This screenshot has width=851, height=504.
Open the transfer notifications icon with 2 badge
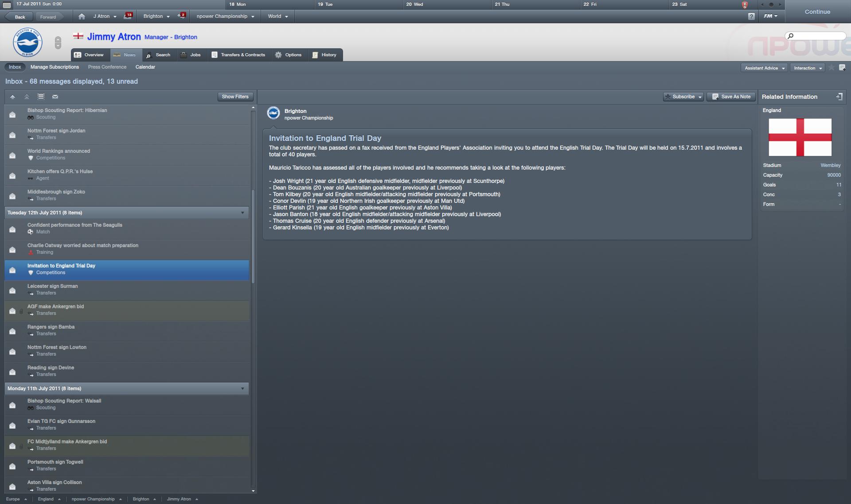pos(181,16)
